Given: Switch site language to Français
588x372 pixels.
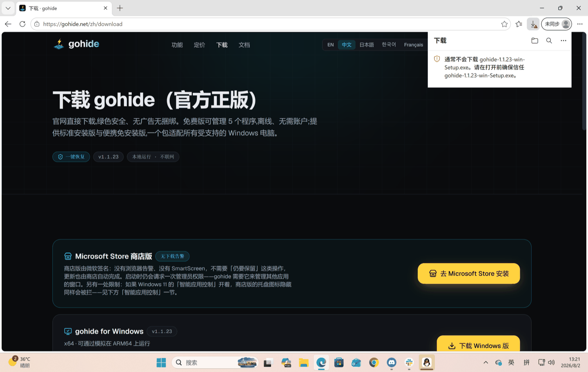Looking at the screenshot, I should pos(414,45).
